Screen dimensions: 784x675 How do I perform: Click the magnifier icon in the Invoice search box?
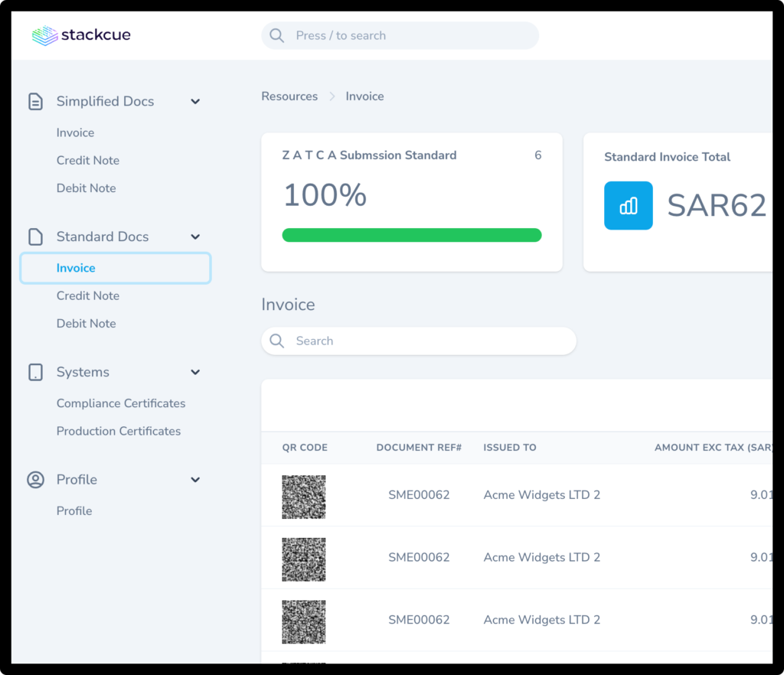click(x=276, y=341)
